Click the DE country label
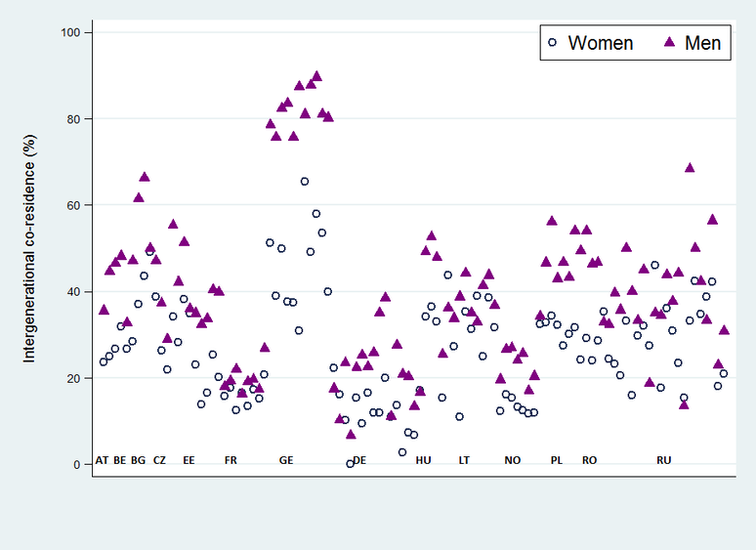756x550 pixels. (x=359, y=460)
